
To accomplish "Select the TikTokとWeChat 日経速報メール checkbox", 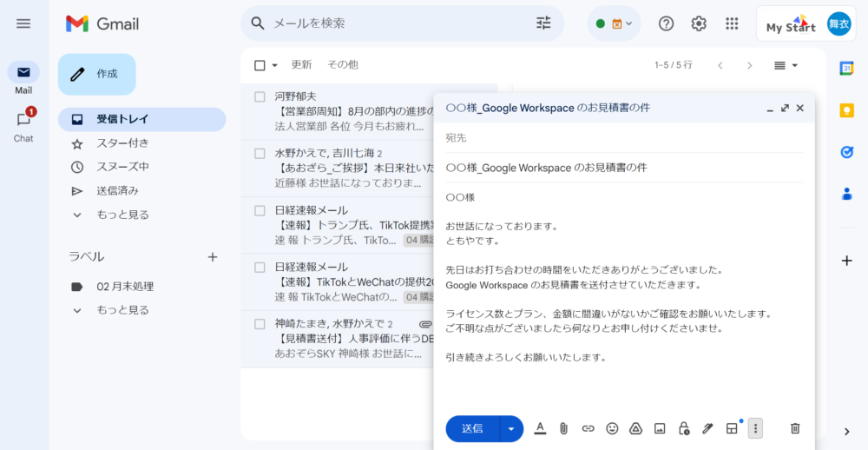I will (260, 267).
